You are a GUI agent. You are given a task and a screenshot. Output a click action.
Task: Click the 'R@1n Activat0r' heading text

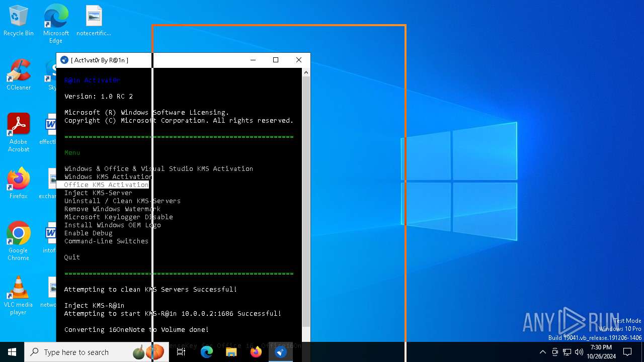point(92,80)
